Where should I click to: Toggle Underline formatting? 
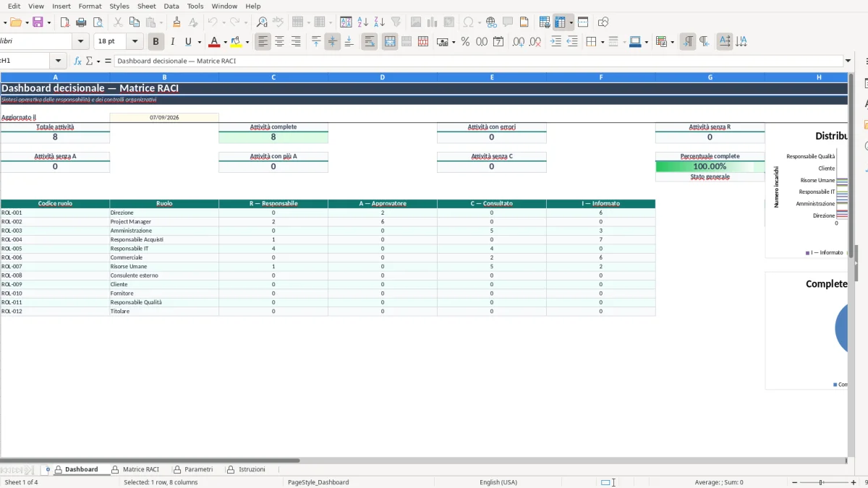[189, 42]
